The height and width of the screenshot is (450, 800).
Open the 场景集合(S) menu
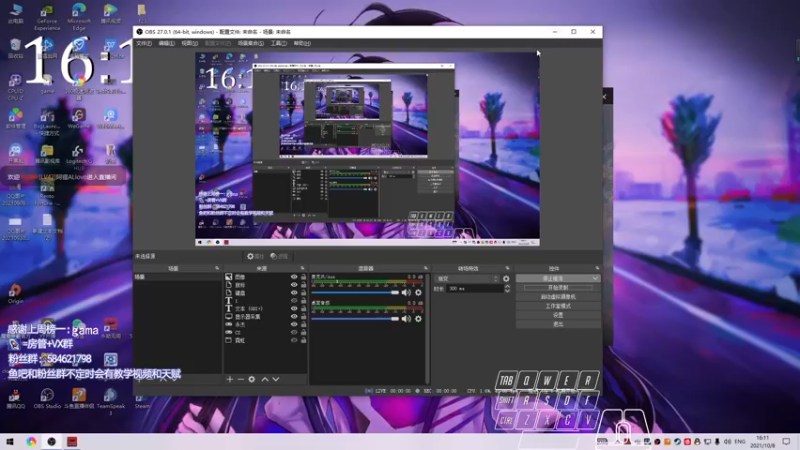pos(251,43)
